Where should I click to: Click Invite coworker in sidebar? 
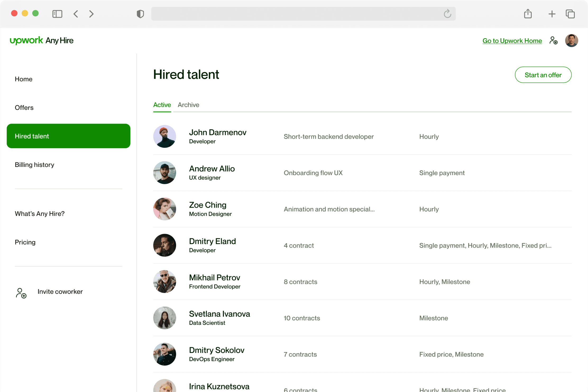coord(60,292)
